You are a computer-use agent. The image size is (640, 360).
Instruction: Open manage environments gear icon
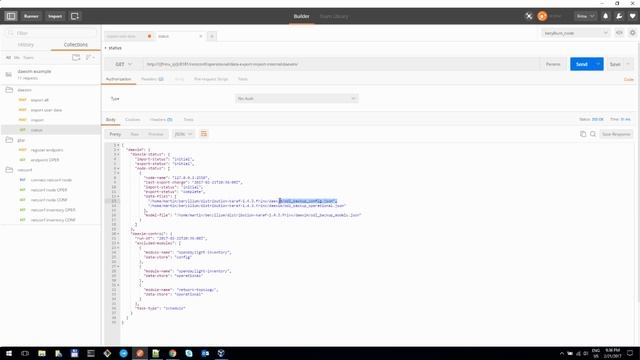[633, 33]
